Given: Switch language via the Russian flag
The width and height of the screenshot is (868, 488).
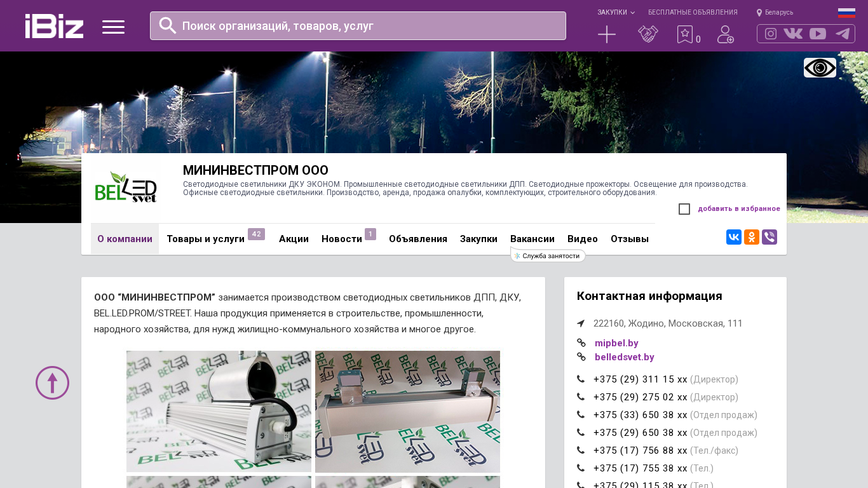Looking at the screenshot, I should 846,13.
